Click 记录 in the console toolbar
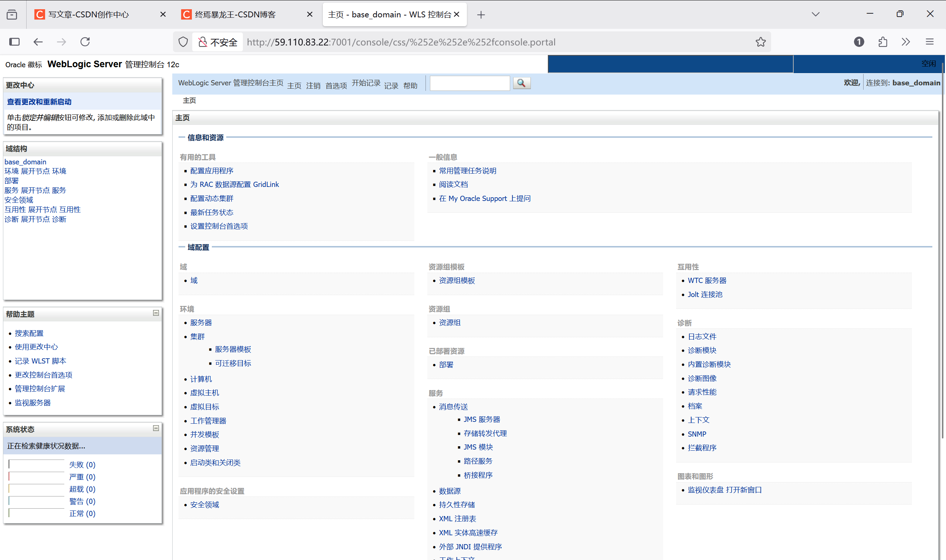The image size is (946, 560). pyautogui.click(x=391, y=86)
